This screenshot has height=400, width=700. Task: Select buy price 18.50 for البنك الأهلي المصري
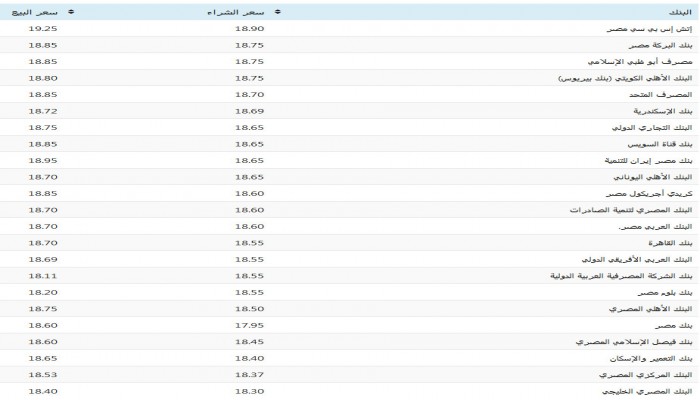click(250, 309)
